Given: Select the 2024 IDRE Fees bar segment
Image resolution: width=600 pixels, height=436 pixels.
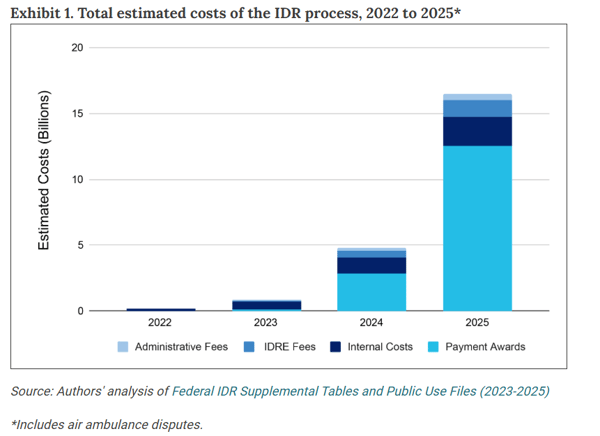Looking at the screenshot, I should 372,254.
